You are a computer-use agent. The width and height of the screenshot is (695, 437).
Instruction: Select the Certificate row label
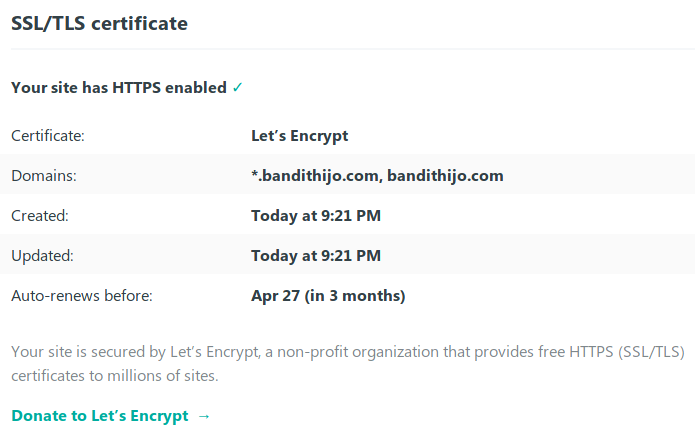(47, 136)
